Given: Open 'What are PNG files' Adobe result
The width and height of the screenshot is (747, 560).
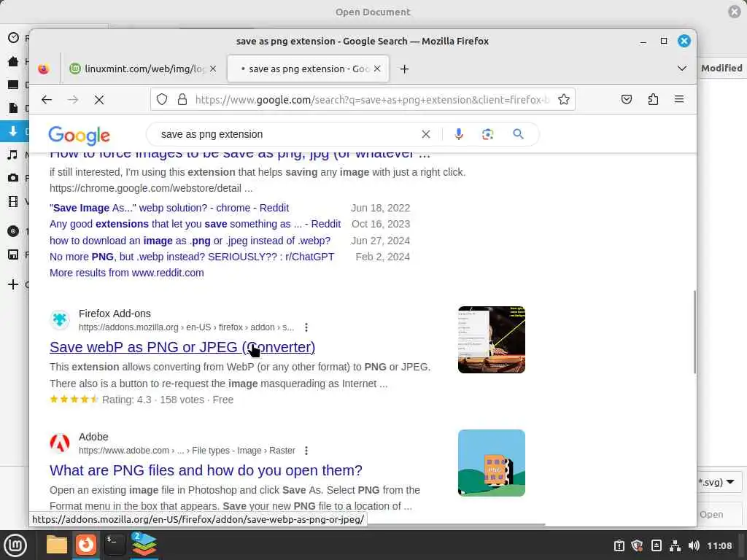Looking at the screenshot, I should (x=206, y=470).
